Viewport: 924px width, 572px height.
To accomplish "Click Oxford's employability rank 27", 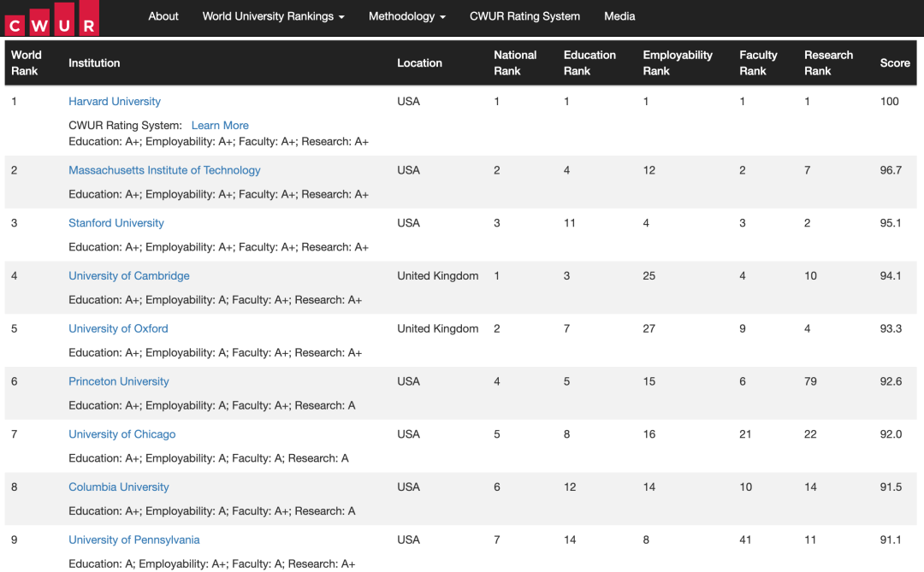I will coord(649,328).
